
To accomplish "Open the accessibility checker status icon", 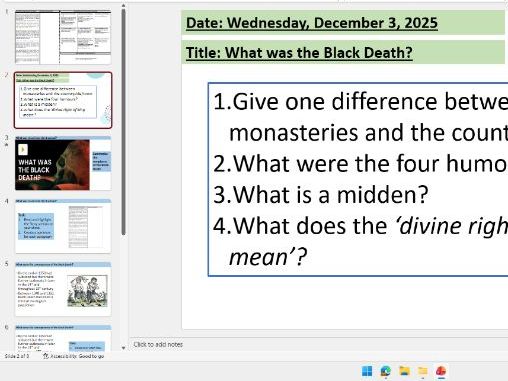I will tap(46, 356).
